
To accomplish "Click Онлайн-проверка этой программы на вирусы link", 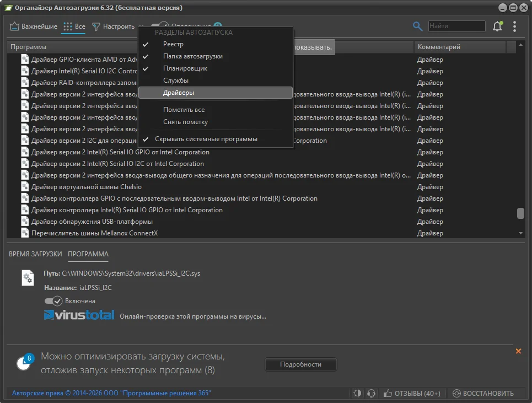I will 193,316.
